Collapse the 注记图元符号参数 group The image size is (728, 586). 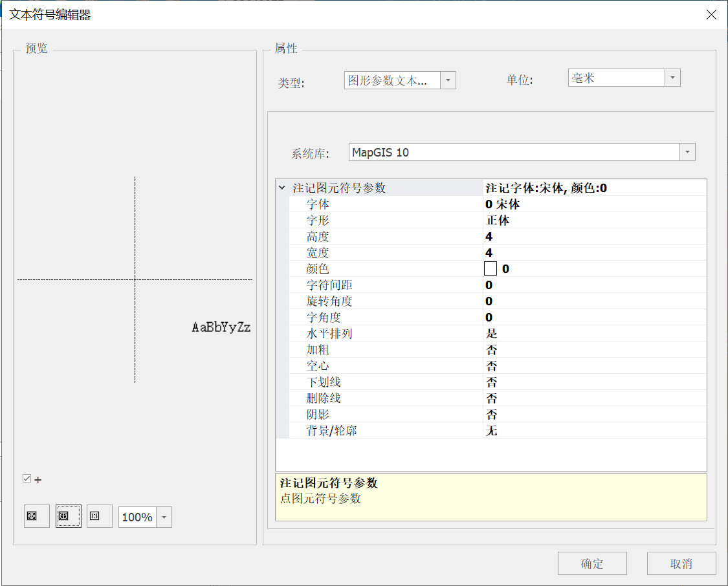(x=281, y=188)
